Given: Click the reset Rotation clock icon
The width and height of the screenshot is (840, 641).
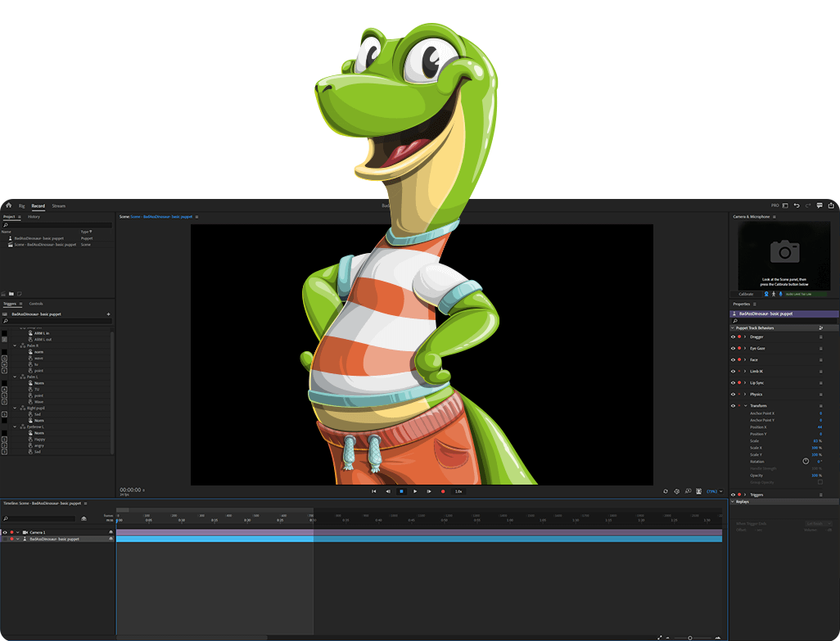Looking at the screenshot, I should click(x=805, y=461).
